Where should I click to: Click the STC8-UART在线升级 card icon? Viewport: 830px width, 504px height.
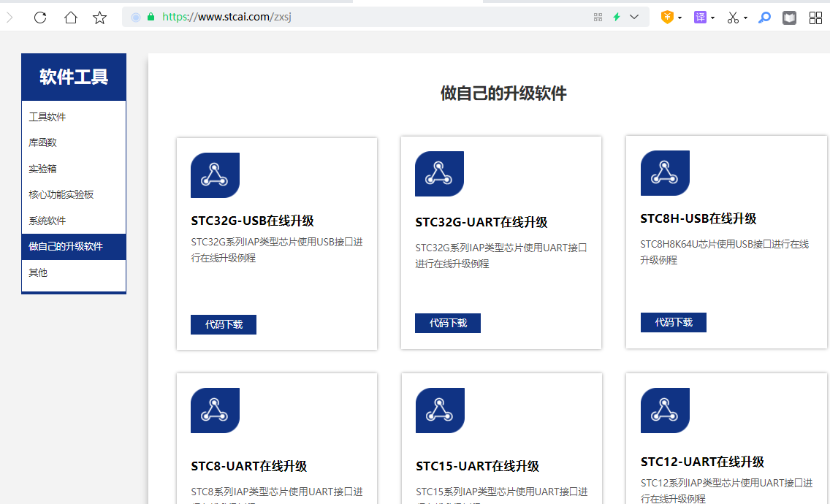(215, 411)
